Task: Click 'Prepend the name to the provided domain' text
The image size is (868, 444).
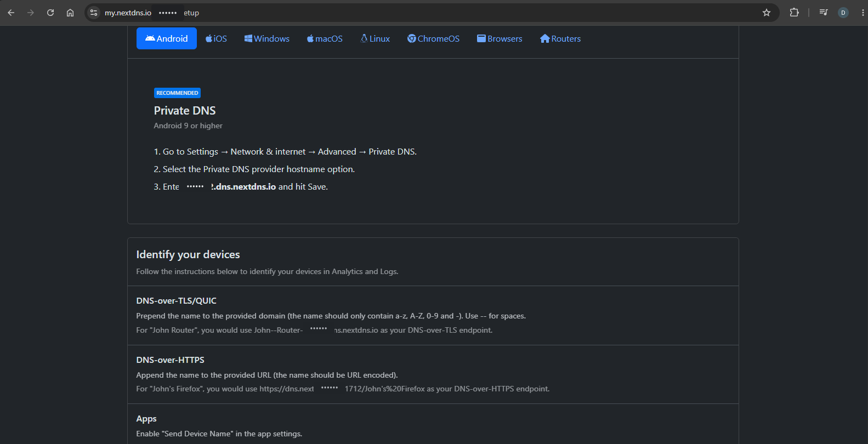Action: tap(331, 316)
